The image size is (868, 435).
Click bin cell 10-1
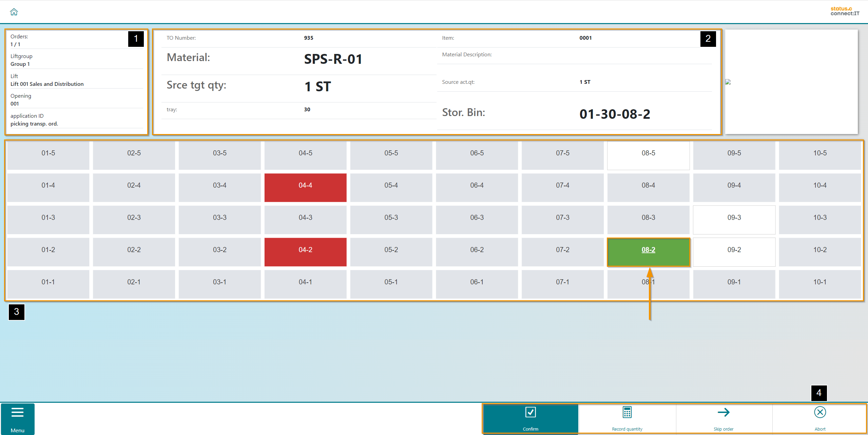pos(819,284)
